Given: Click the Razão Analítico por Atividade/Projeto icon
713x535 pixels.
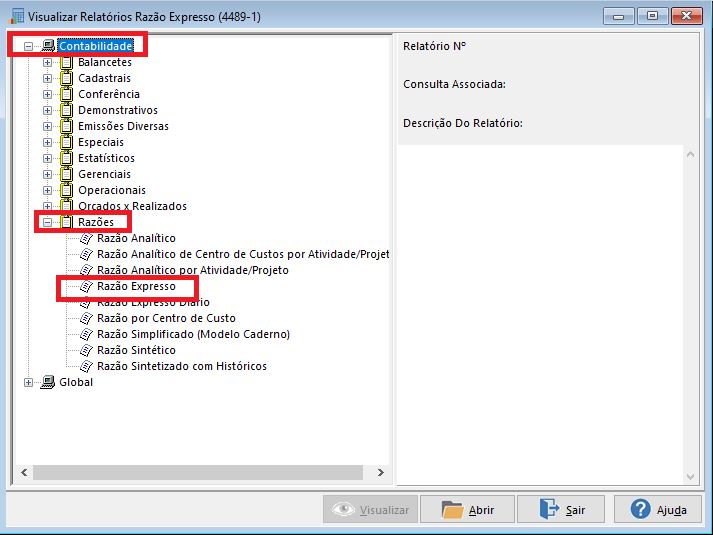Looking at the screenshot, I should (86, 270).
